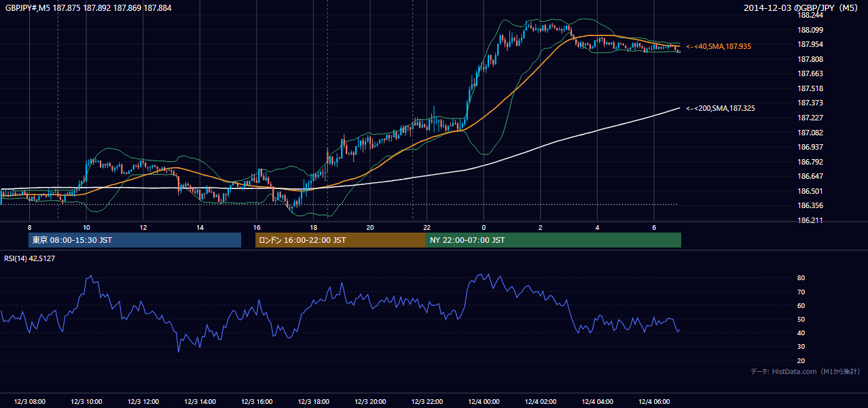Click the 12/3 18:00 time axis label
Viewport: 868px width, 408px height.
point(314,401)
